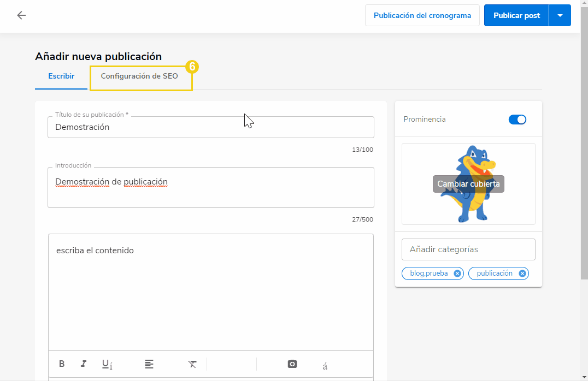Image resolution: width=588 pixels, height=381 pixels.
Task: Click the scrollbar down arrow
Action: click(x=584, y=377)
